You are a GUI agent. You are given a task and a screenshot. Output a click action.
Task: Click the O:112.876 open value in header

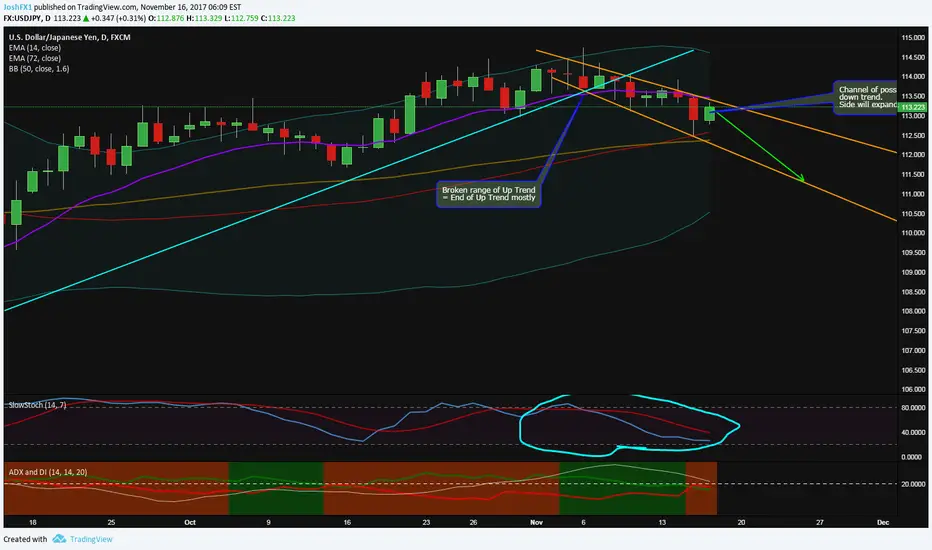pos(166,18)
